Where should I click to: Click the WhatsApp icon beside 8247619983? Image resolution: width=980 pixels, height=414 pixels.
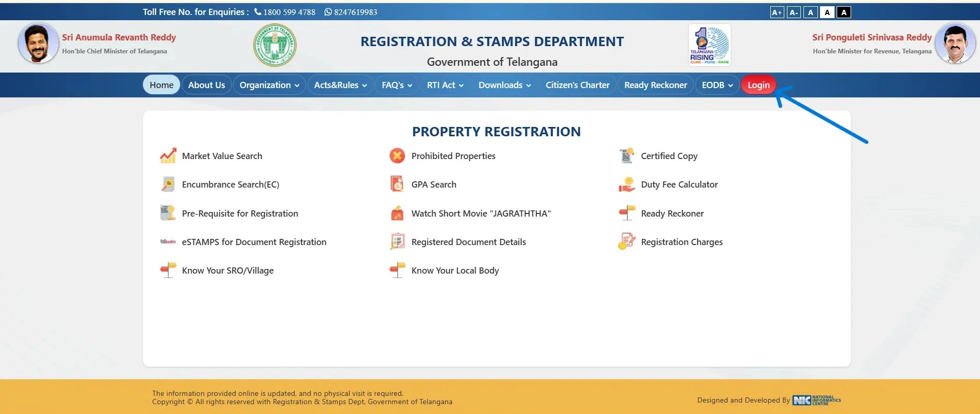[x=328, y=12]
